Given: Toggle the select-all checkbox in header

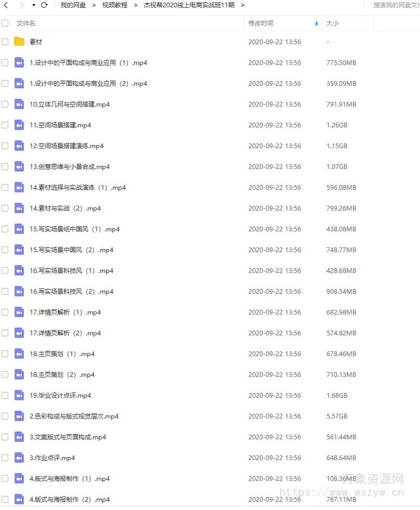Looking at the screenshot, I should 5,23.
